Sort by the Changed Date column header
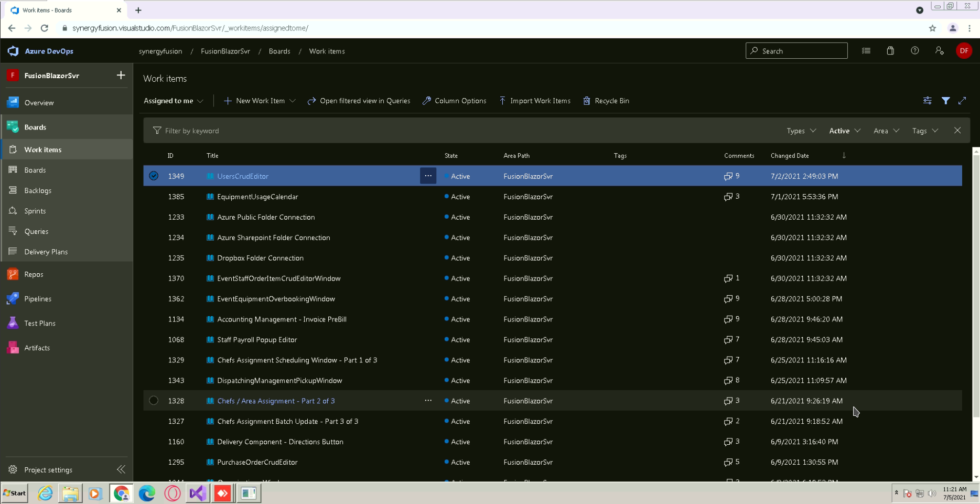Screen dimensions: 980x504 click(790, 156)
